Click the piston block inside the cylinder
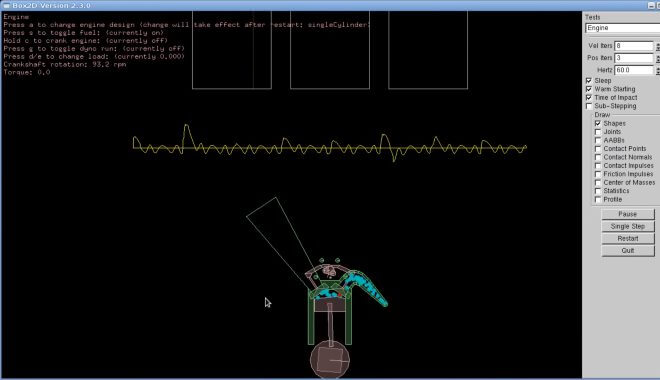The width and height of the screenshot is (660, 380). click(330, 306)
